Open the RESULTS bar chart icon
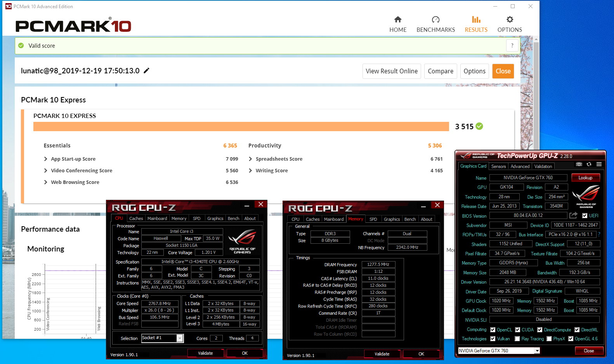 coord(476,19)
